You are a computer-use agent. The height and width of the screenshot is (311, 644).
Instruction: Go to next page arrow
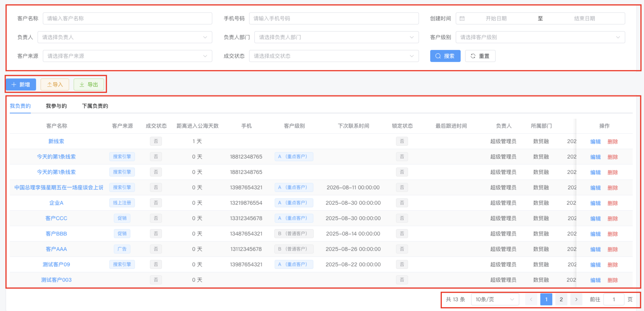(576, 299)
